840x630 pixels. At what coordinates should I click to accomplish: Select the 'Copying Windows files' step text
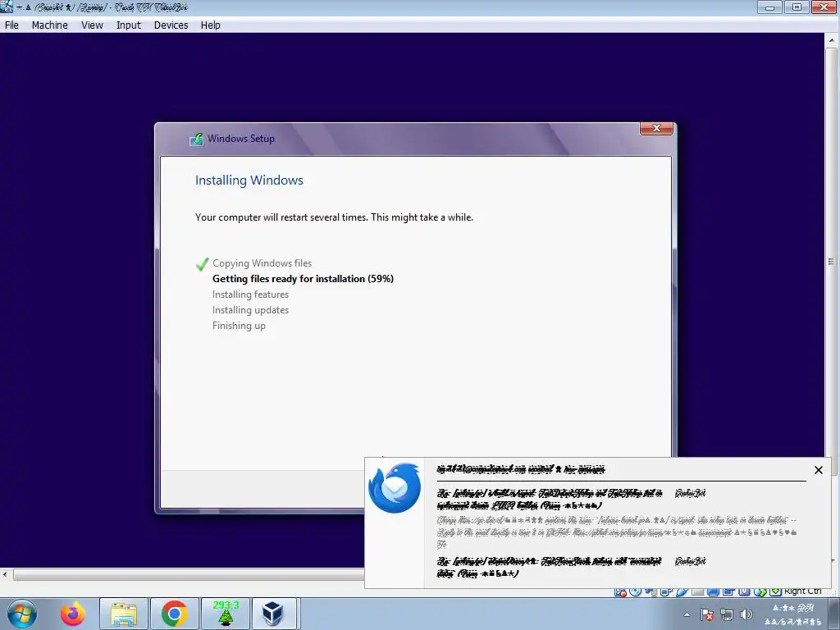262,263
